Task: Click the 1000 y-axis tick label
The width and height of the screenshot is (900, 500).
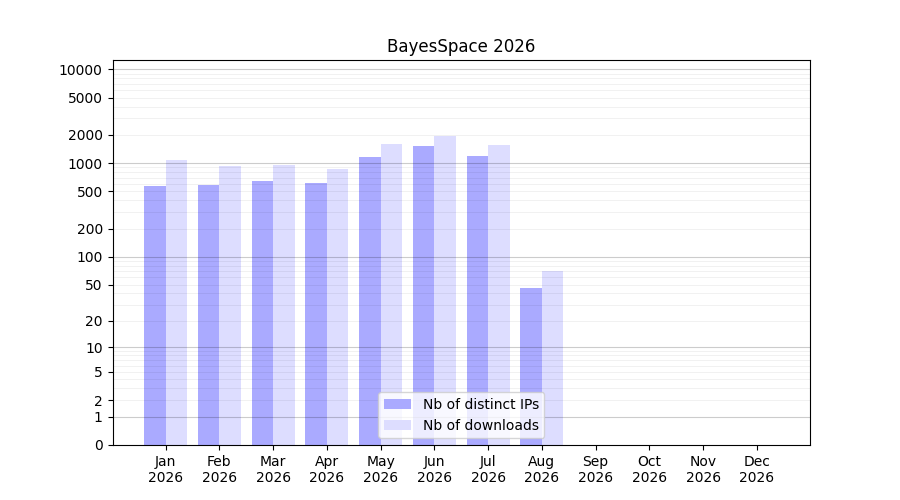Action: click(85, 164)
